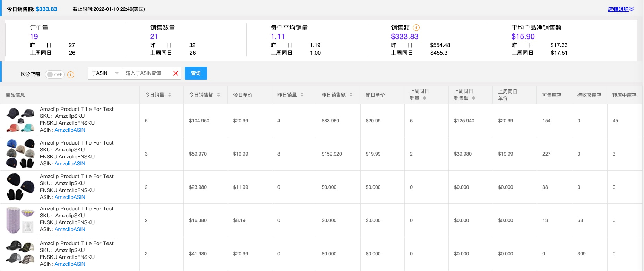Select the 可售库存 column header

[x=551, y=95]
